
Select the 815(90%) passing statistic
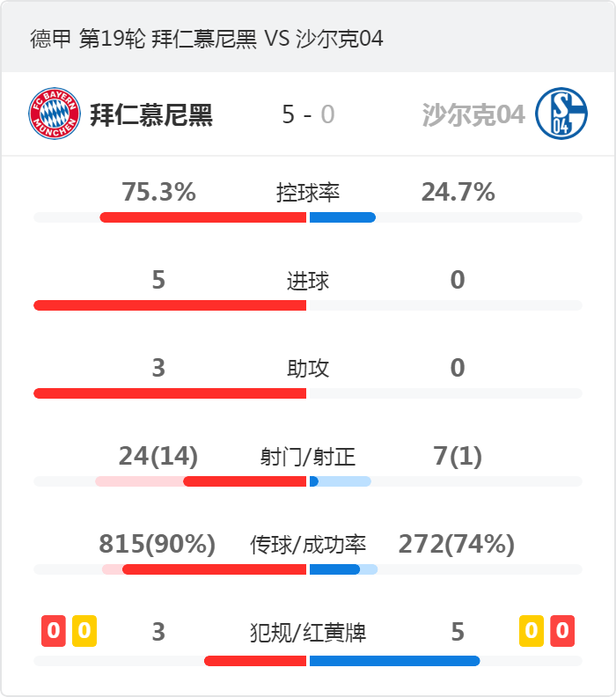click(x=157, y=544)
